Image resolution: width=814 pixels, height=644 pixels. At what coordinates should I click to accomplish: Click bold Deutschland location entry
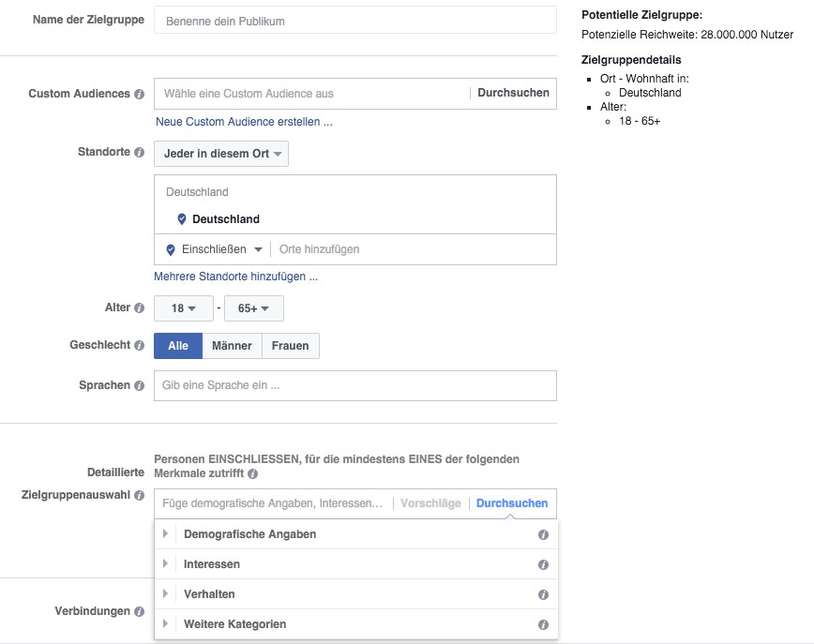(x=226, y=219)
